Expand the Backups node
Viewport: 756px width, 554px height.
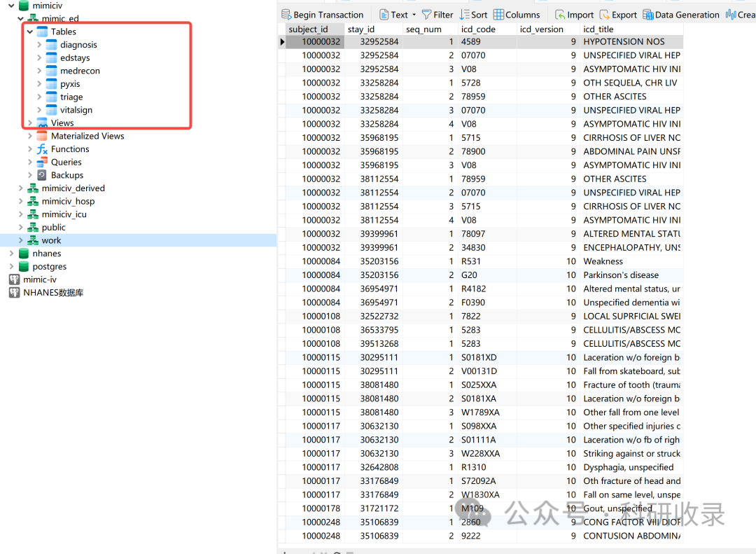click(30, 174)
